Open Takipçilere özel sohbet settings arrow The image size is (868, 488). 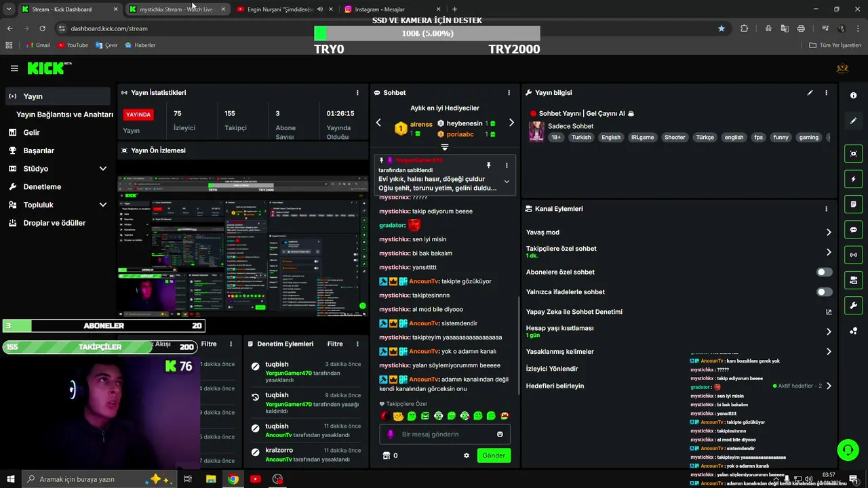(x=829, y=252)
